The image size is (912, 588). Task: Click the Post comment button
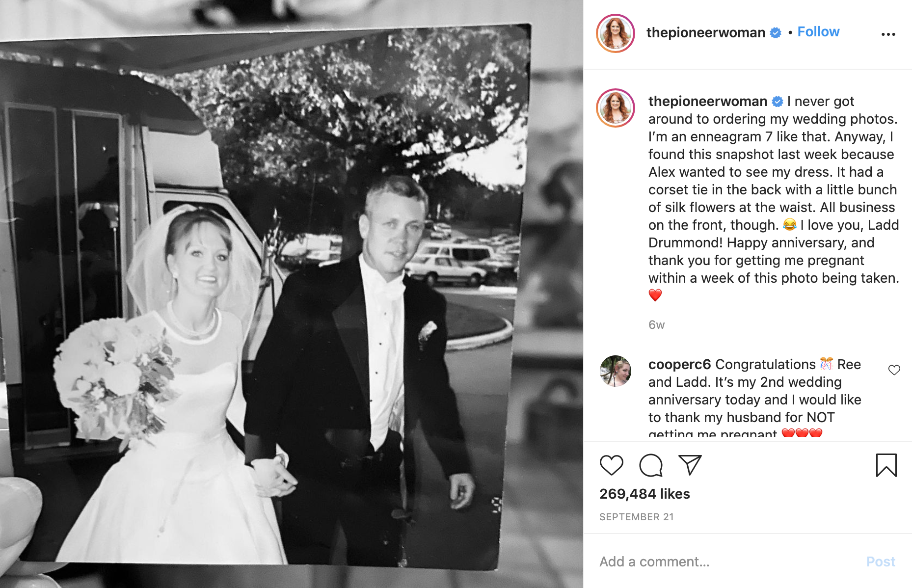click(881, 561)
